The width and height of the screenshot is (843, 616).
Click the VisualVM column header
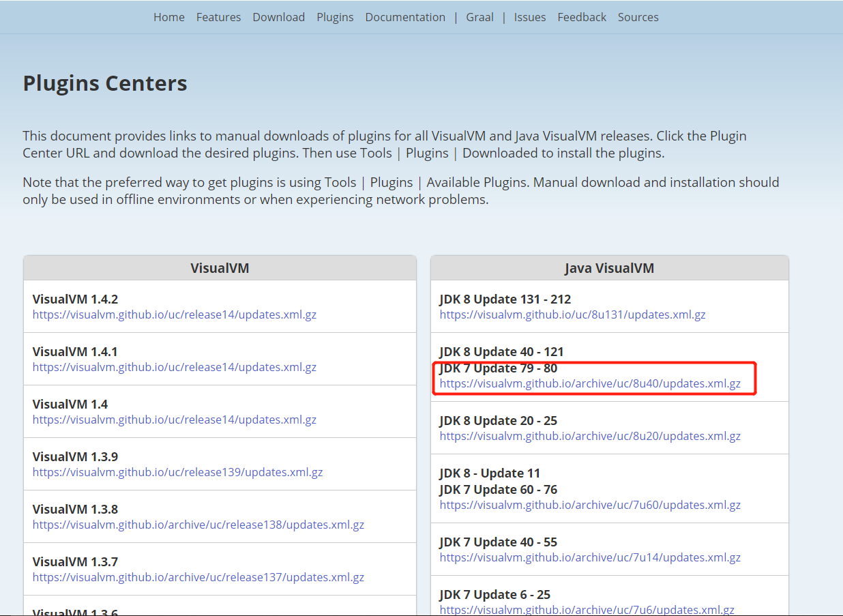220,268
